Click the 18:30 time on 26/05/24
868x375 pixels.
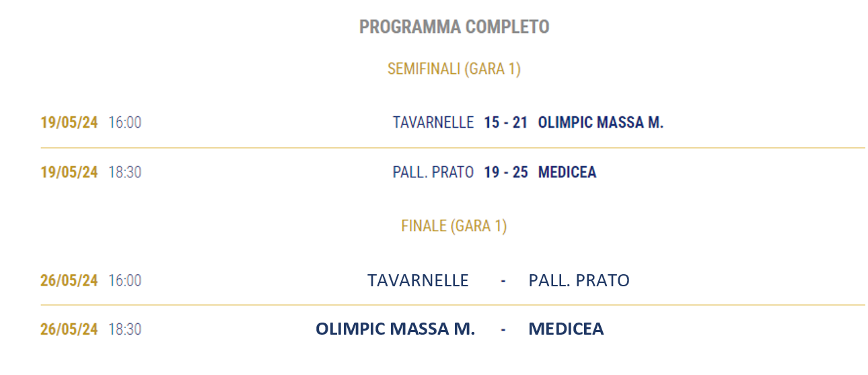125,329
